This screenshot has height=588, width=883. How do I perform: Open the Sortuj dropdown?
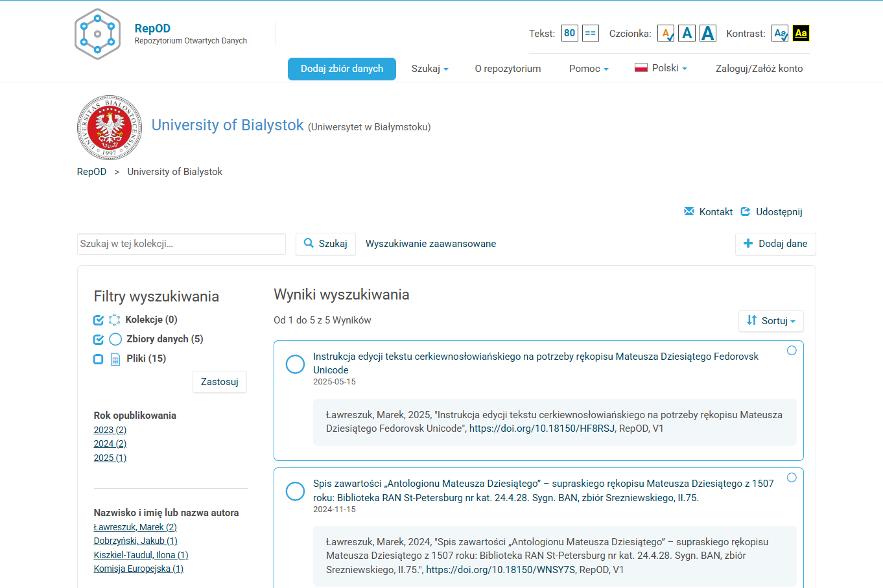click(x=771, y=320)
